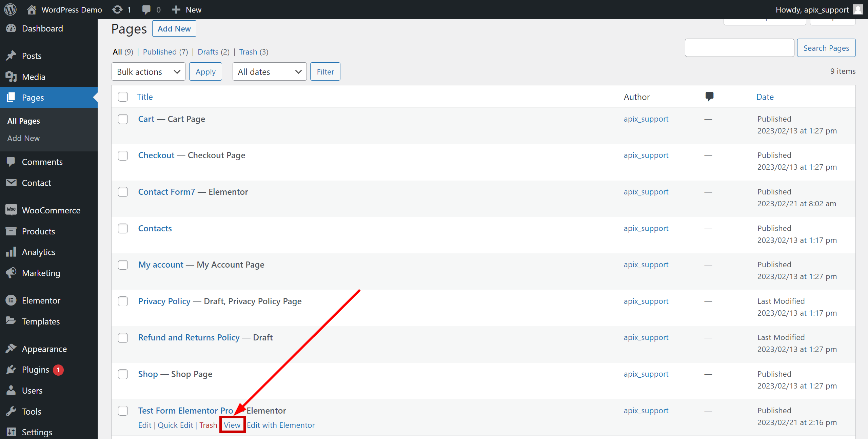This screenshot has height=439, width=868.
Task: Click the Search Pages input field
Action: [739, 48]
